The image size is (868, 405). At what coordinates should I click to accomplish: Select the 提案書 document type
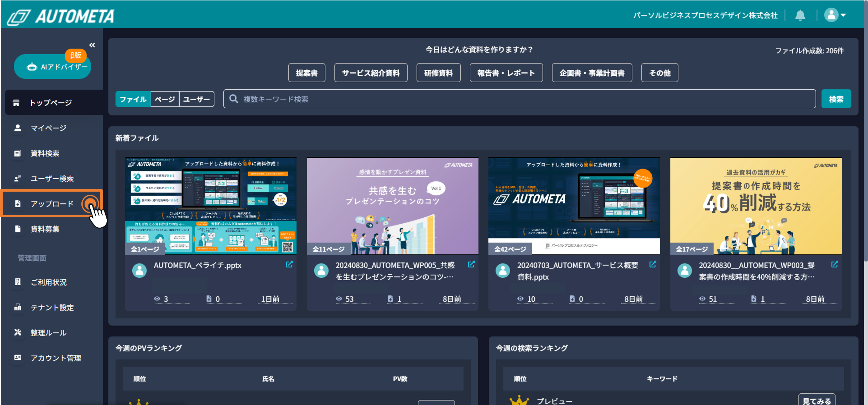coord(307,73)
